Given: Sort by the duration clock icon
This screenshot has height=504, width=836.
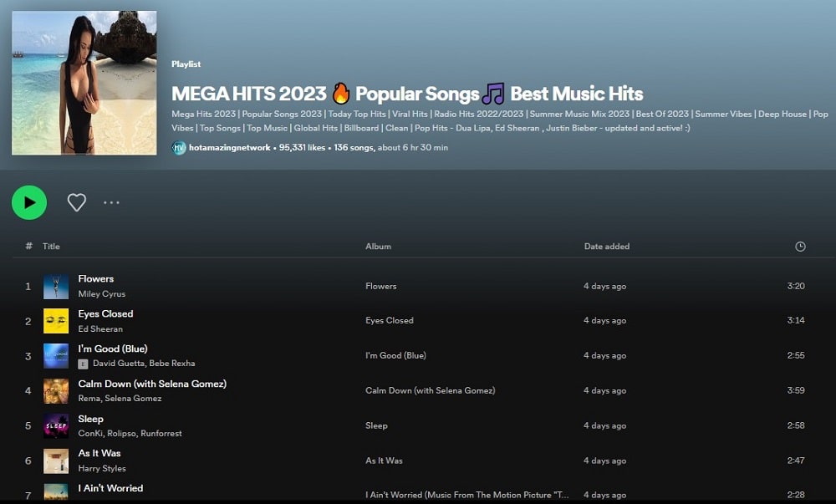Looking at the screenshot, I should pos(800,246).
